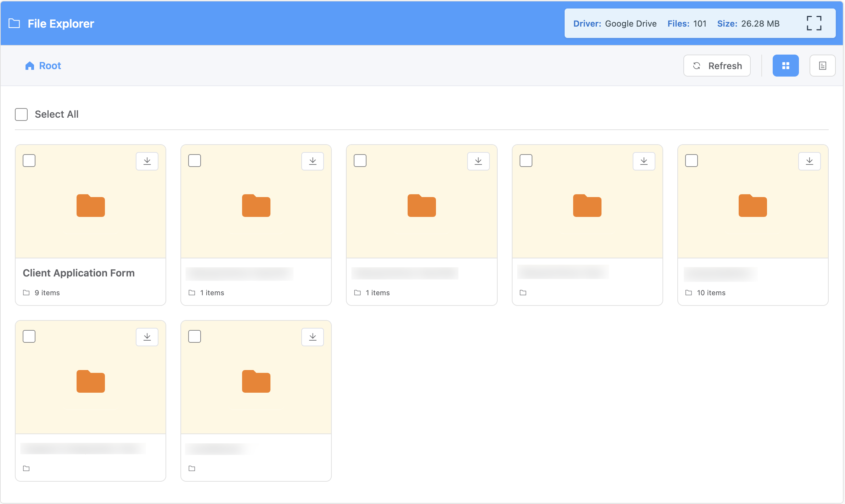Click the home icon beside Root

click(x=29, y=66)
